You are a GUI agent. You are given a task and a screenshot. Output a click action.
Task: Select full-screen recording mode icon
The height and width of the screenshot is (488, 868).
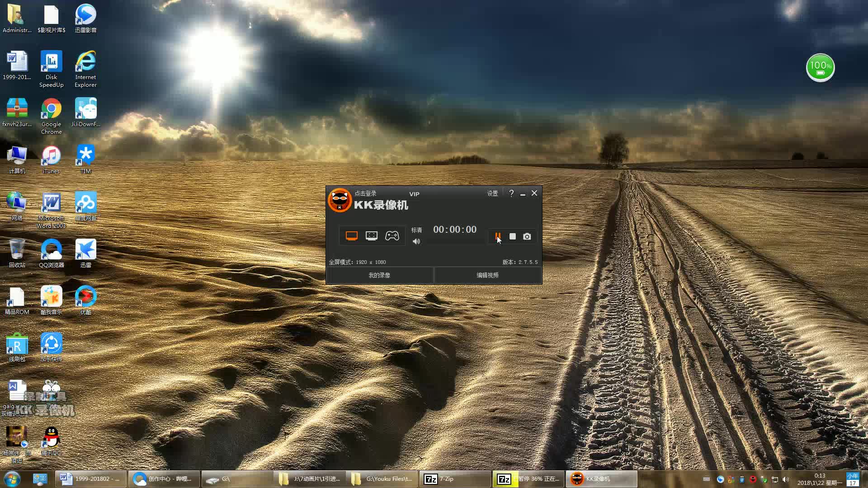pos(351,236)
